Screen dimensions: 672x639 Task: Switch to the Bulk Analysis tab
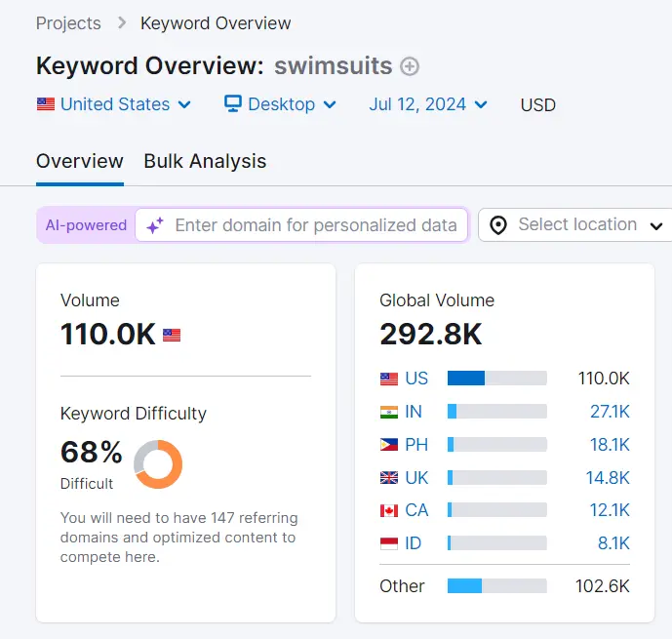(x=205, y=161)
